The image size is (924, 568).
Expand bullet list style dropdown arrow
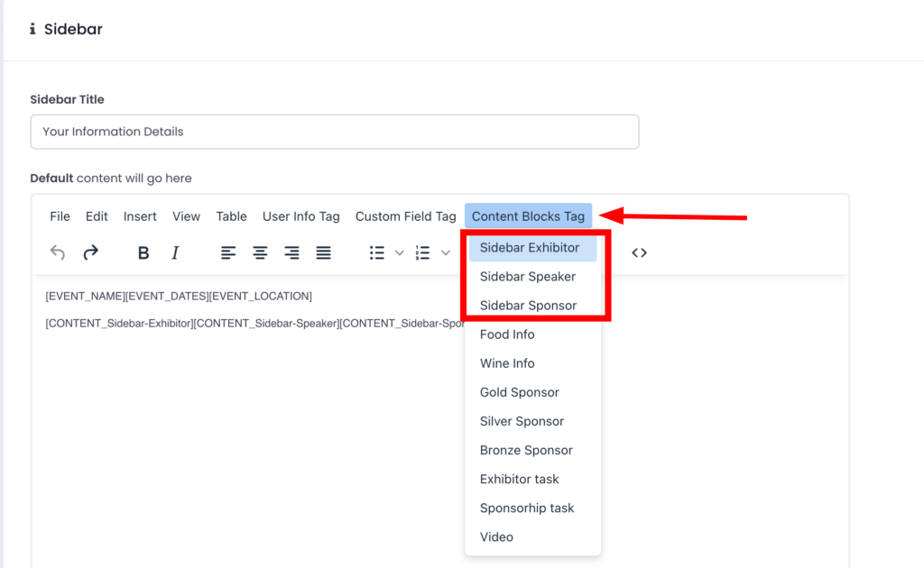tap(400, 253)
